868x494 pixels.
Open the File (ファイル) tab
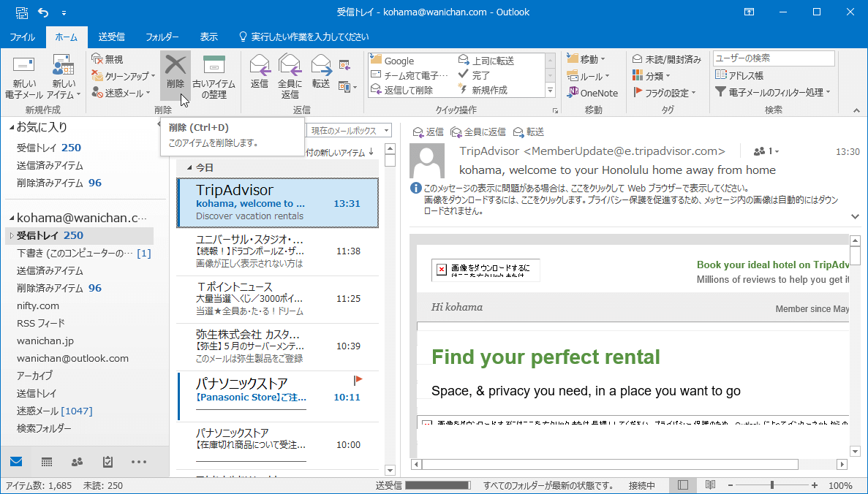click(23, 37)
